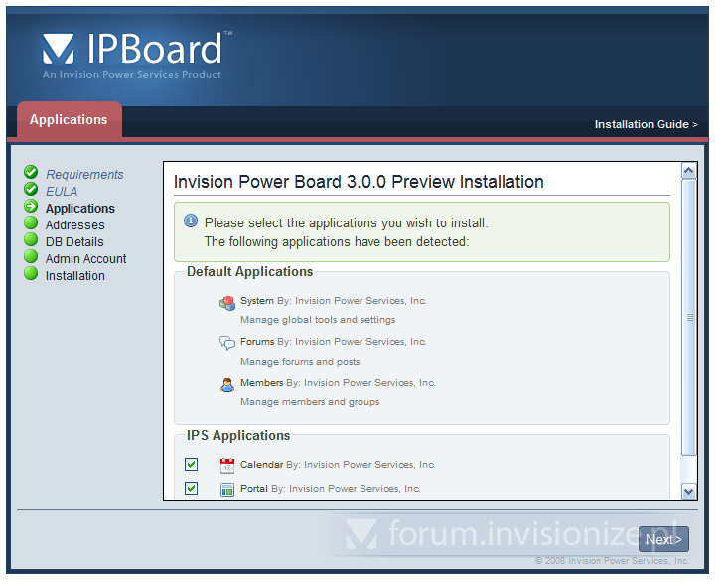Open the Installation Guide link
The image size is (722, 588).
point(646,124)
